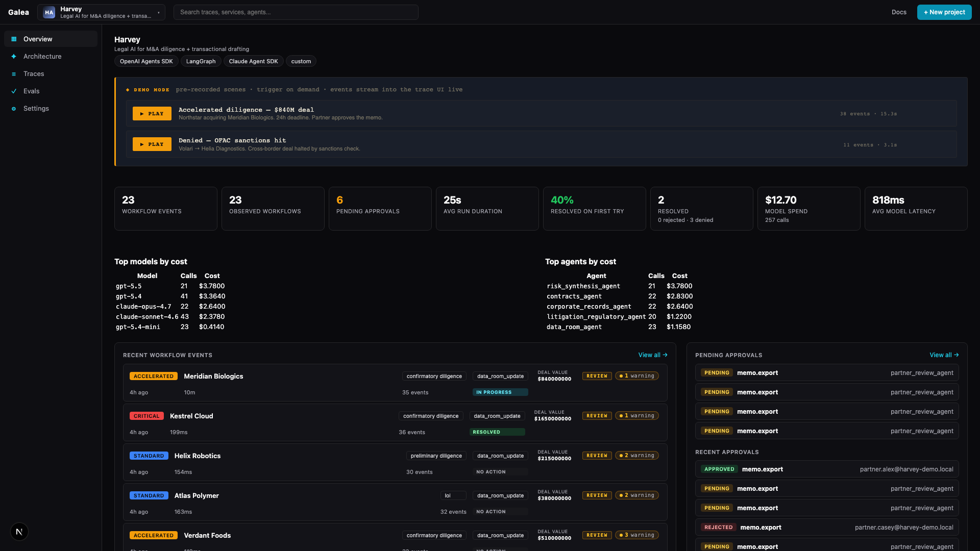980x551 pixels.
Task: Open the Harvey project switcher dropdown
Action: [101, 12]
